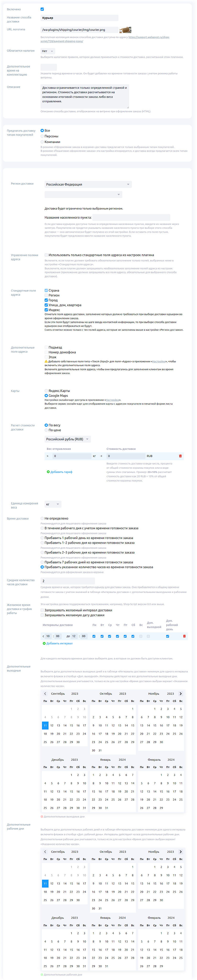Open the Российская Федерация country dropdown
197x980 pixels.
tap(88, 185)
